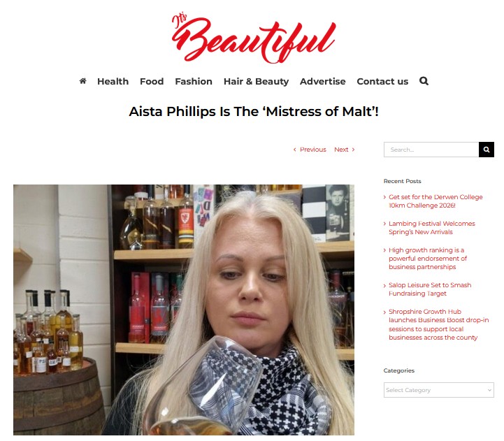Go to the Fashion section
This screenshot has height=441, width=504.
point(194,81)
